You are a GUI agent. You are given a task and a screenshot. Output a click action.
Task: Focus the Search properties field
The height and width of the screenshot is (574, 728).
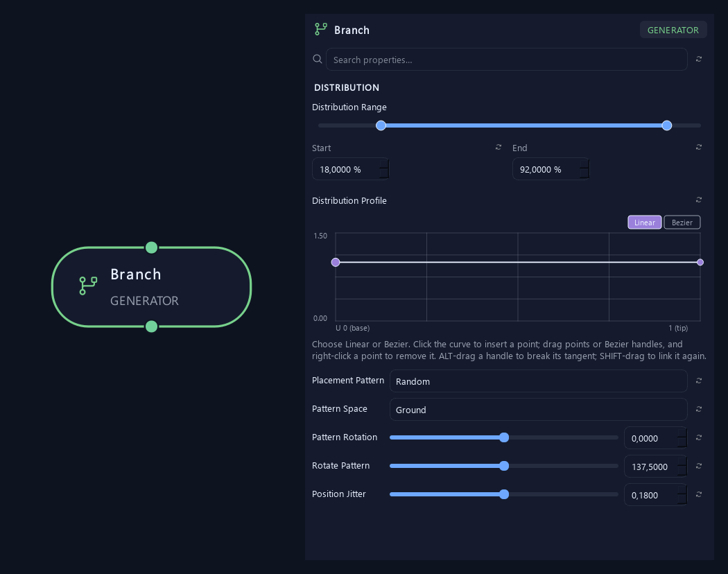pos(507,60)
